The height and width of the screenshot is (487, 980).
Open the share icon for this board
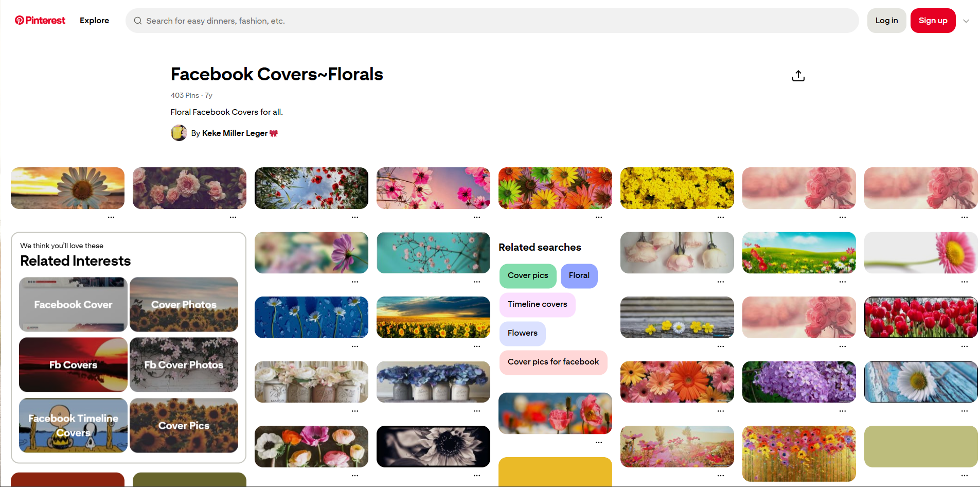coord(798,75)
